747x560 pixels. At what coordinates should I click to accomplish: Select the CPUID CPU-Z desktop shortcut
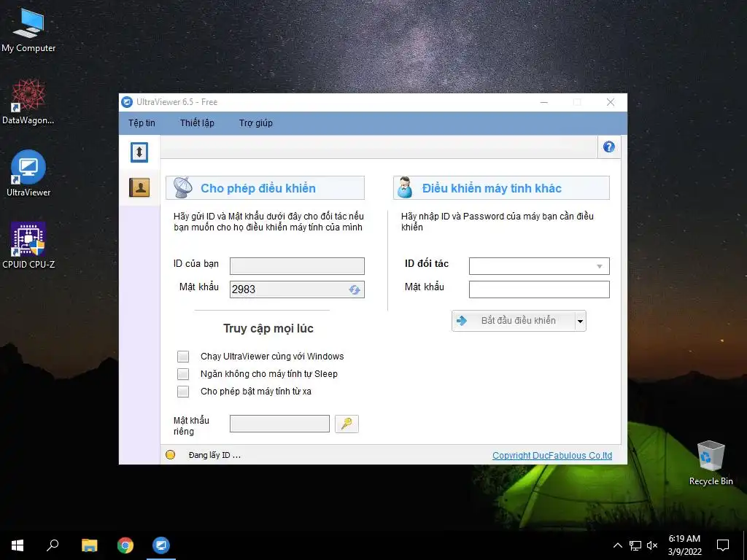tap(28, 245)
